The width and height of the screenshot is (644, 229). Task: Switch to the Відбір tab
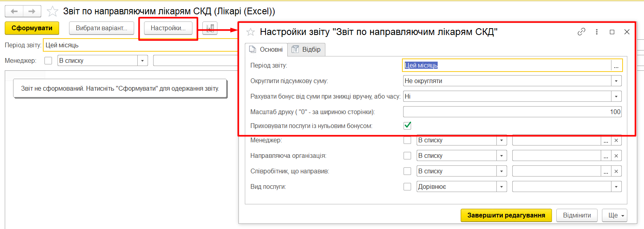click(x=306, y=50)
